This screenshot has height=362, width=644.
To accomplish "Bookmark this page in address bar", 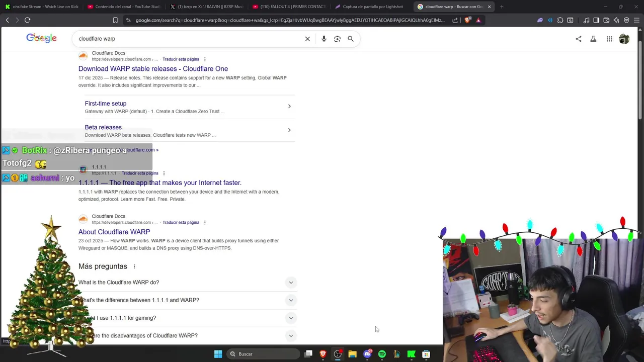I will click(x=115, y=20).
